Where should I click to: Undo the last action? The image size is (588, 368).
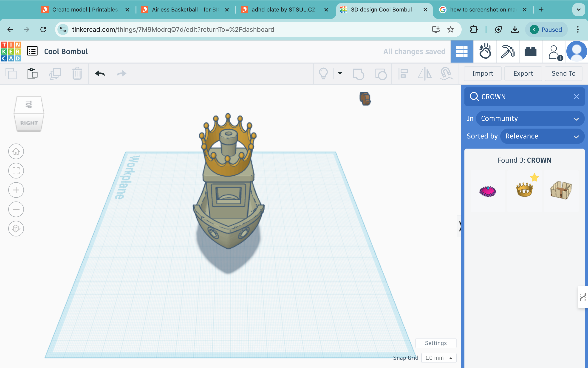pos(100,74)
